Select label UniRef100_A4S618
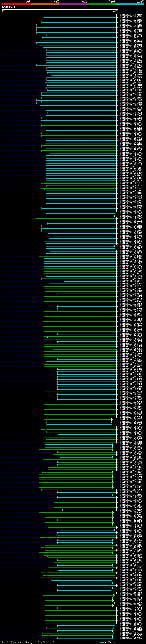 (131, 37)
